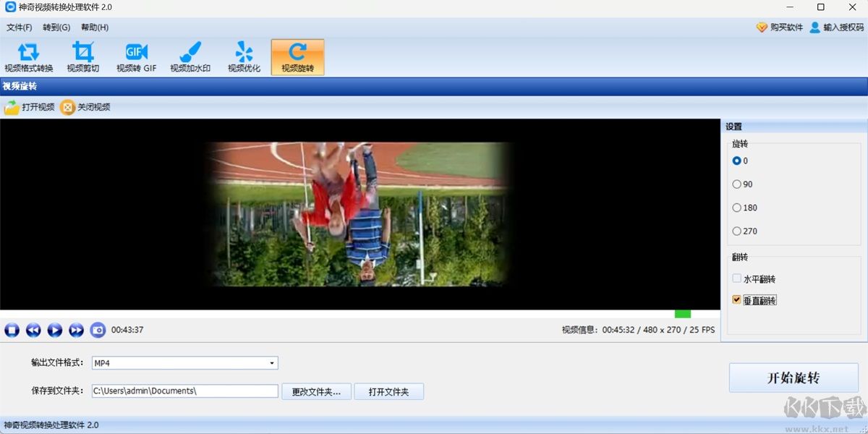Close the application window
Image resolution: width=868 pixels, height=434 pixels.
(x=853, y=7)
